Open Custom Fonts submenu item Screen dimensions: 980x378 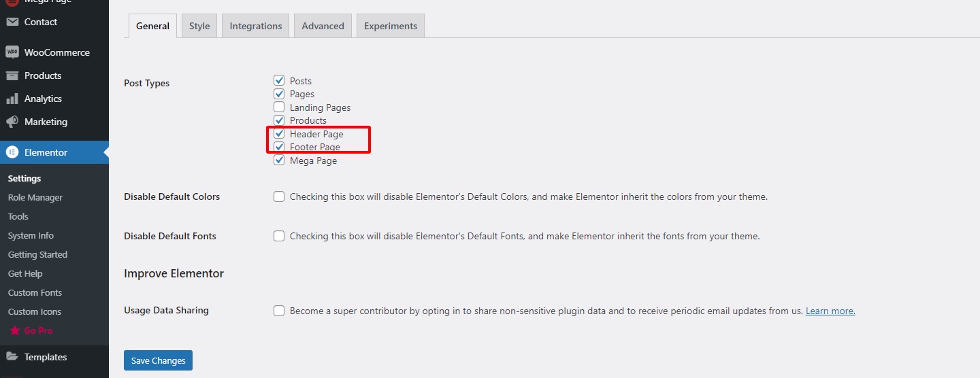point(35,292)
